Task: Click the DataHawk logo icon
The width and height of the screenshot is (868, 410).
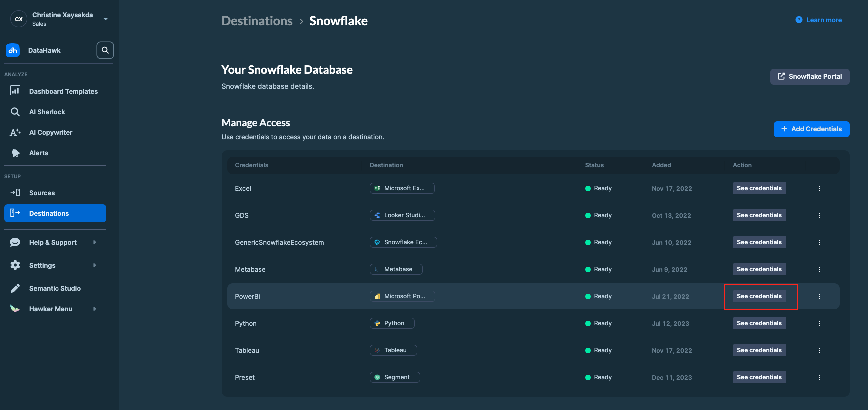Action: 13,50
